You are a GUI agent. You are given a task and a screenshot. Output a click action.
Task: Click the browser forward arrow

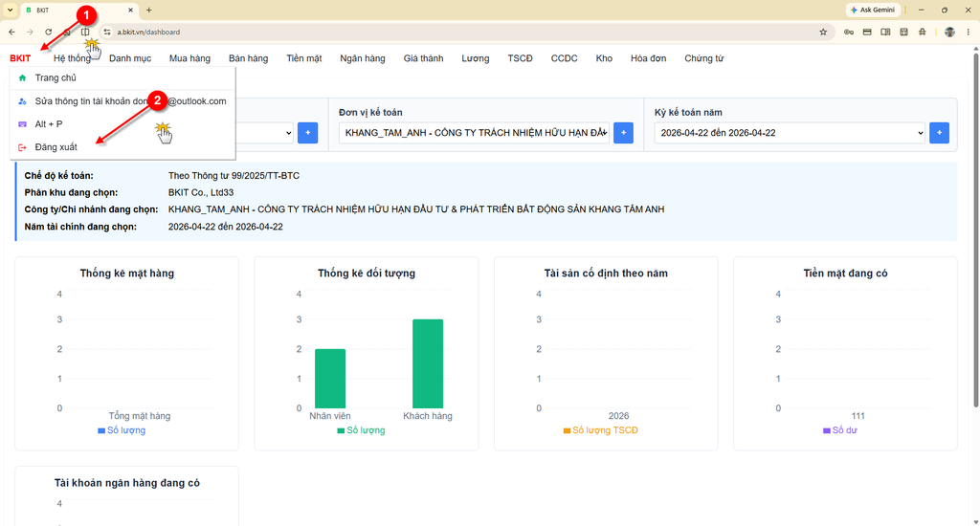(30, 32)
